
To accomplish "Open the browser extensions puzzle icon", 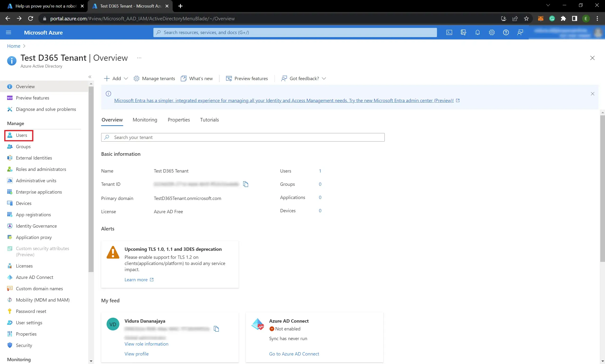I will [563, 18].
